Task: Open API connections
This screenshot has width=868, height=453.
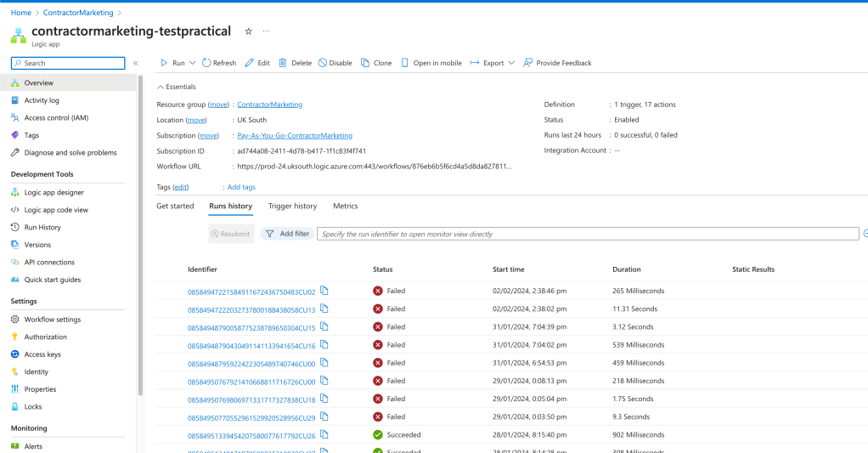Action: tap(48, 263)
